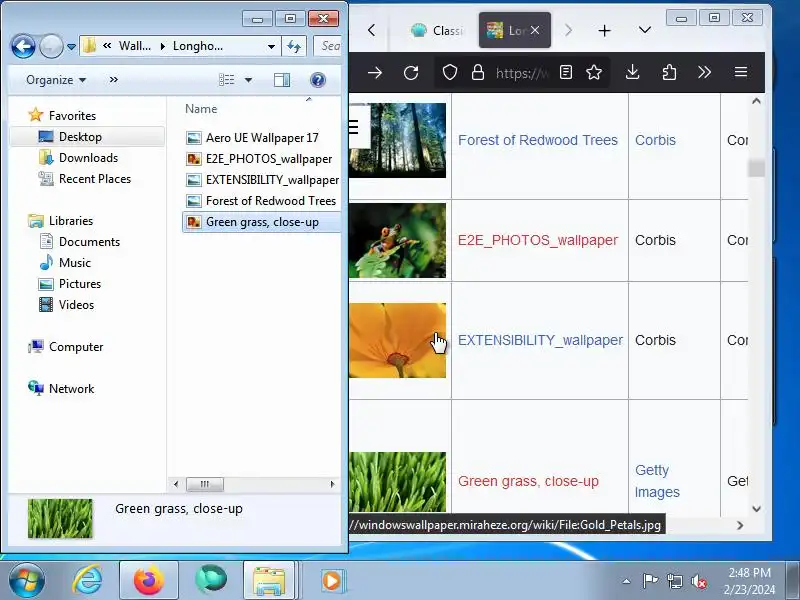View site security padlock info
Screen dimensions: 800x600
(x=478, y=72)
